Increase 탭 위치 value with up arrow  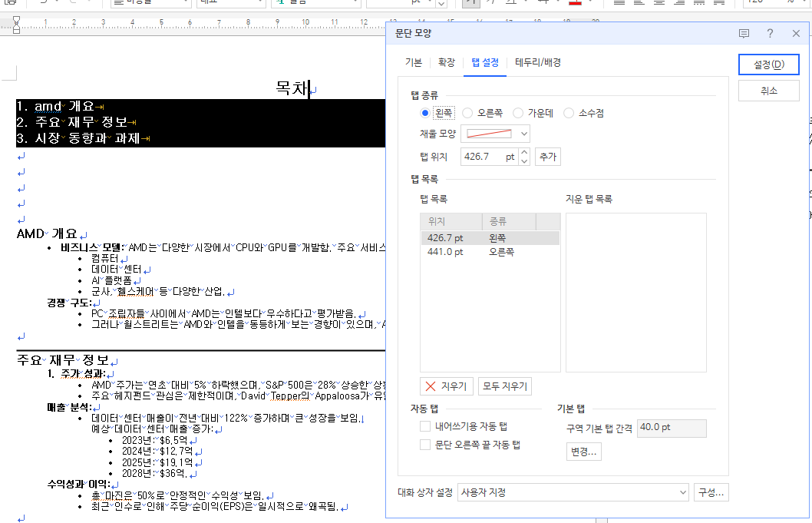(524, 152)
